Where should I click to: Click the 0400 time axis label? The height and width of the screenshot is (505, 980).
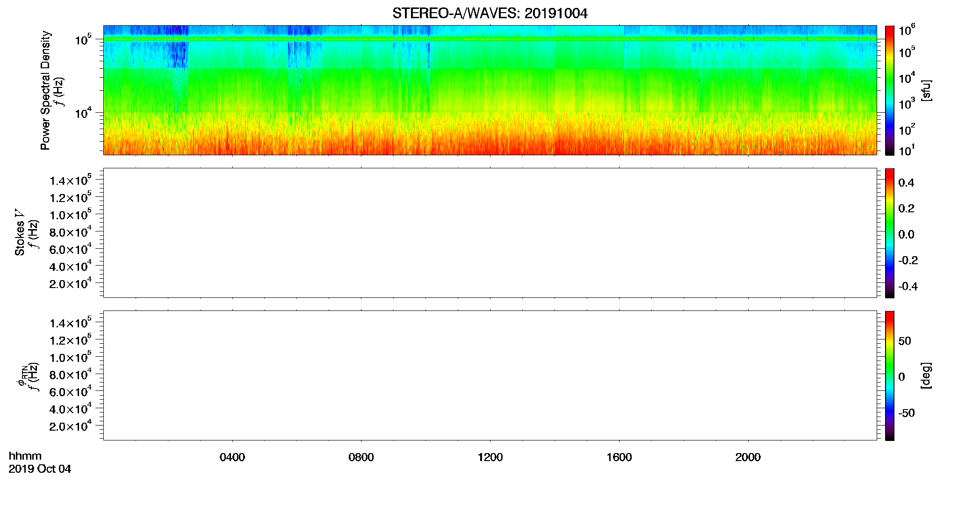click(x=232, y=457)
